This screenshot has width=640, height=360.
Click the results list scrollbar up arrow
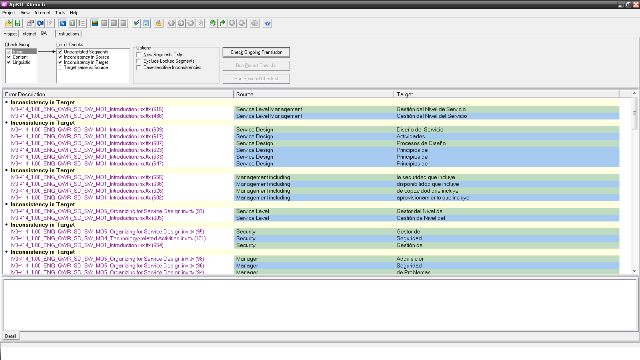tap(634, 93)
